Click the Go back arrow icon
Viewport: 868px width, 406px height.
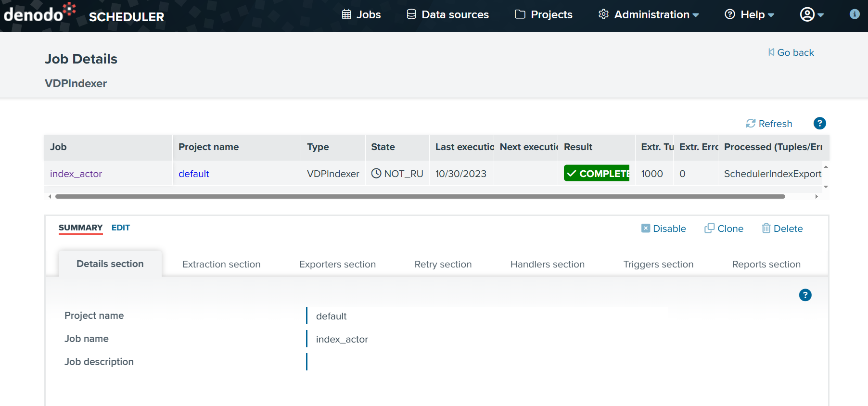pos(771,52)
